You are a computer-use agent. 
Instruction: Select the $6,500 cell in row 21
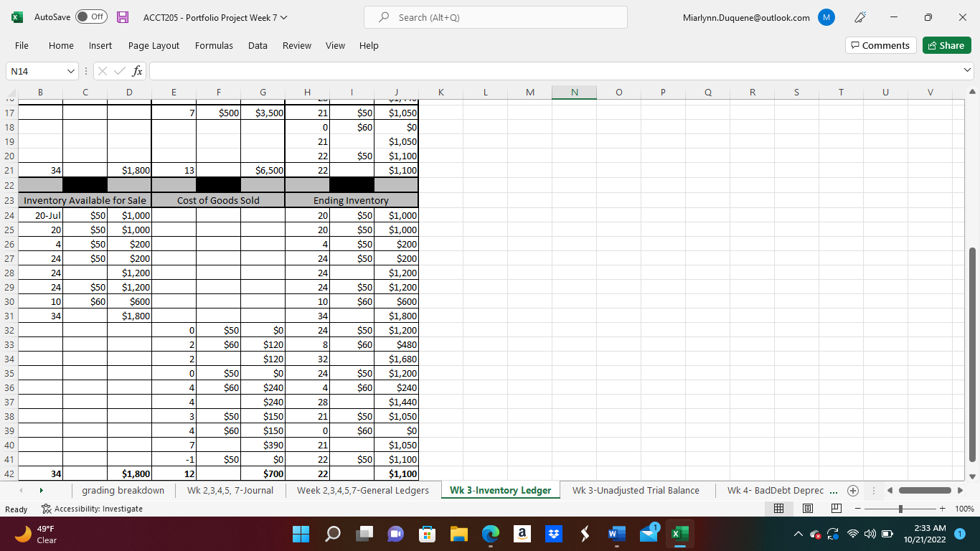tap(263, 171)
